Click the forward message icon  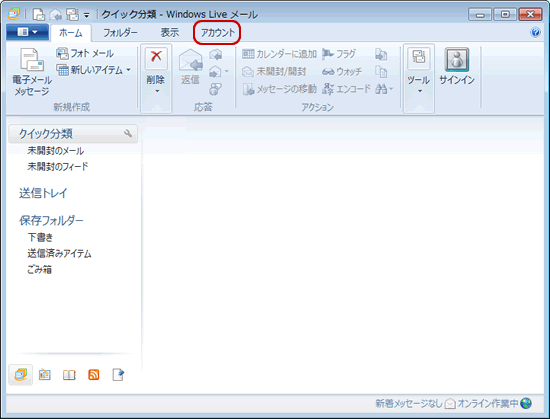click(x=215, y=72)
